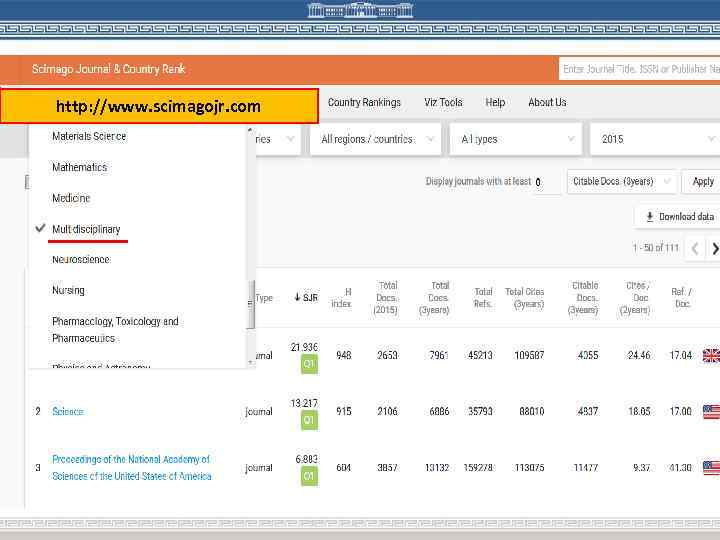Image resolution: width=720 pixels, height=540 pixels.
Task: Click the Q1 badge under 21.936
Action: 309,364
